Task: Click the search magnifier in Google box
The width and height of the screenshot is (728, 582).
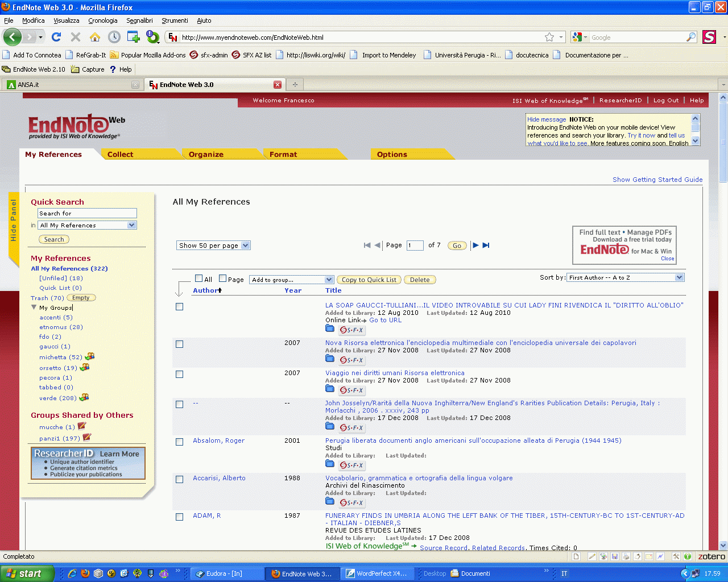Action: (691, 37)
